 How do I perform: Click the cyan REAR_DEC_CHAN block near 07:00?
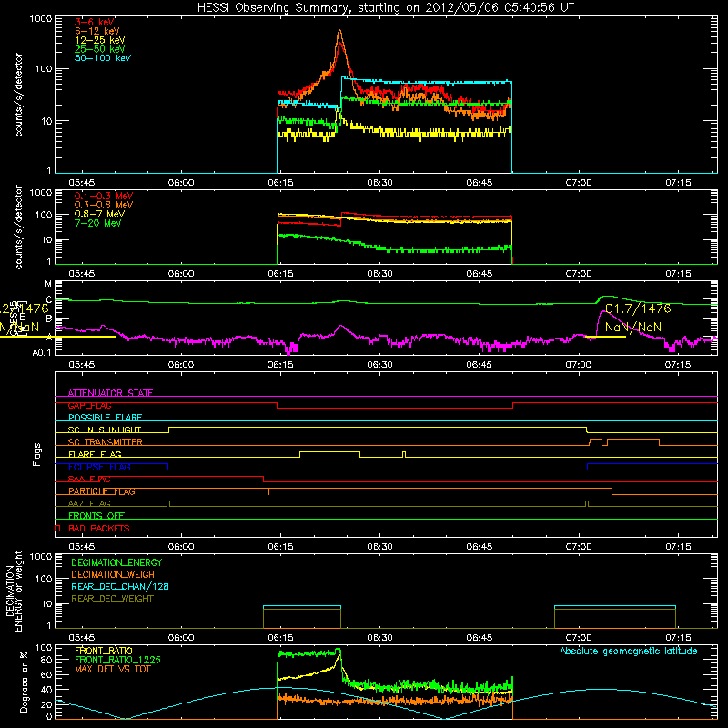[x=615, y=606]
